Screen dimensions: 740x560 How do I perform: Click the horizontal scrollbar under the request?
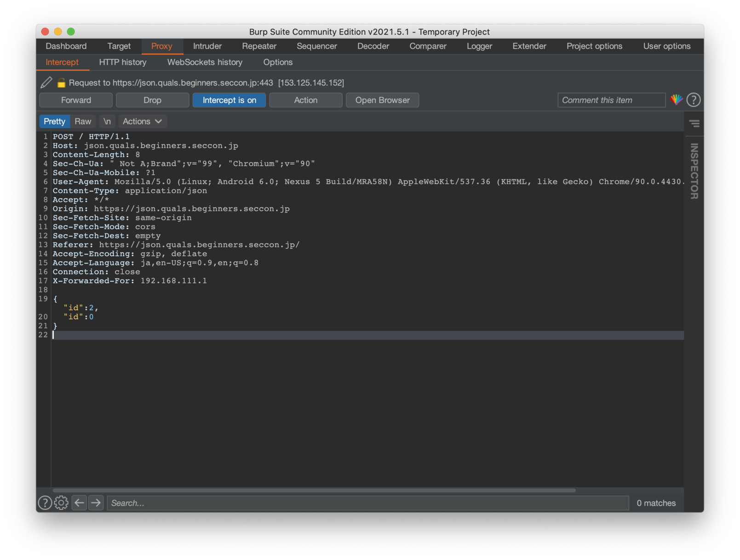pyautogui.click(x=314, y=491)
